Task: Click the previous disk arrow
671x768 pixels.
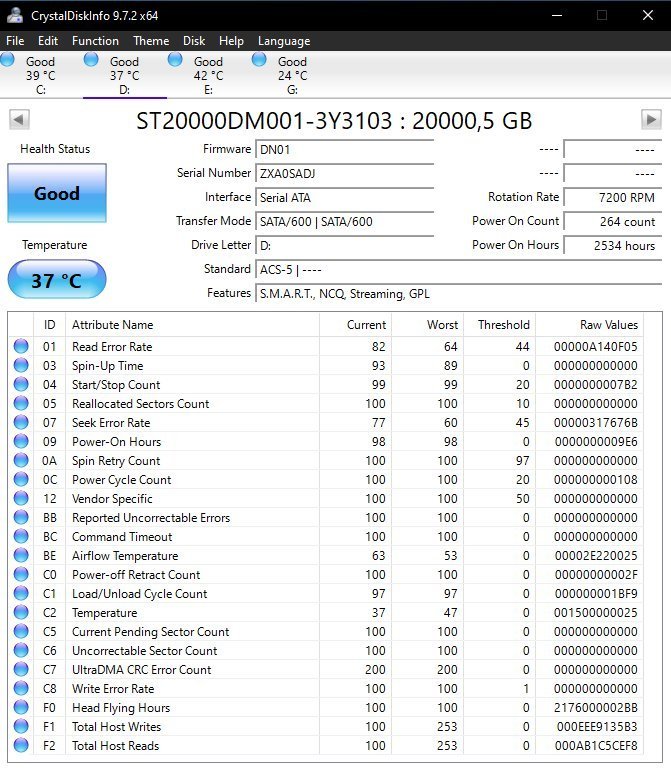Action: point(18,120)
